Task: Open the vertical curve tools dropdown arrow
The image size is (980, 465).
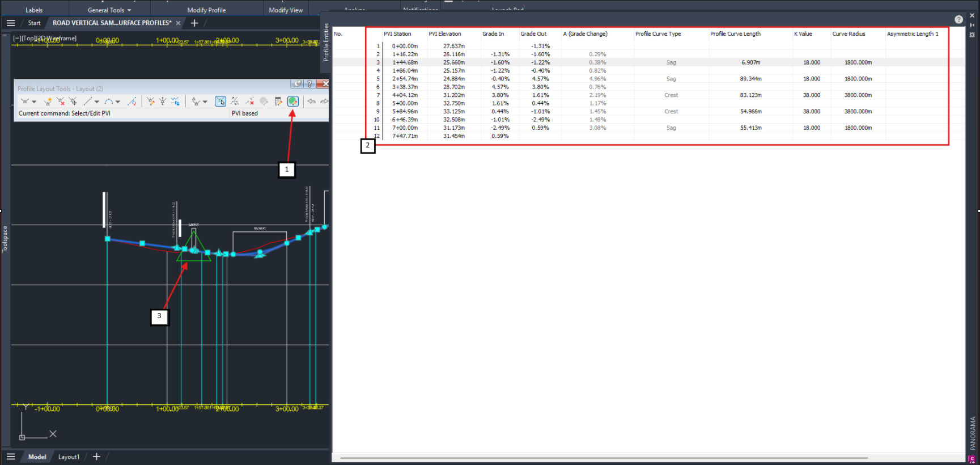Action: (x=118, y=102)
